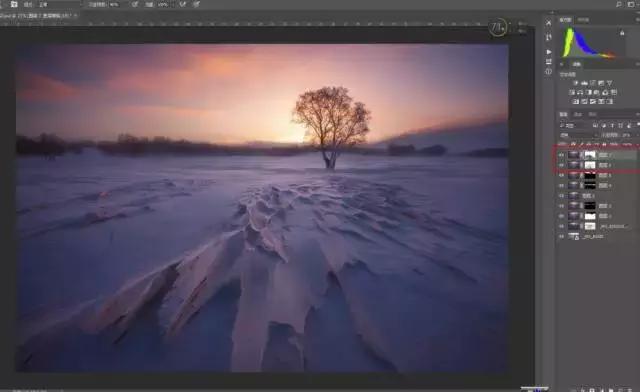Add an Exposure adjustment layer
The height and width of the screenshot is (392, 640).
tap(601, 83)
